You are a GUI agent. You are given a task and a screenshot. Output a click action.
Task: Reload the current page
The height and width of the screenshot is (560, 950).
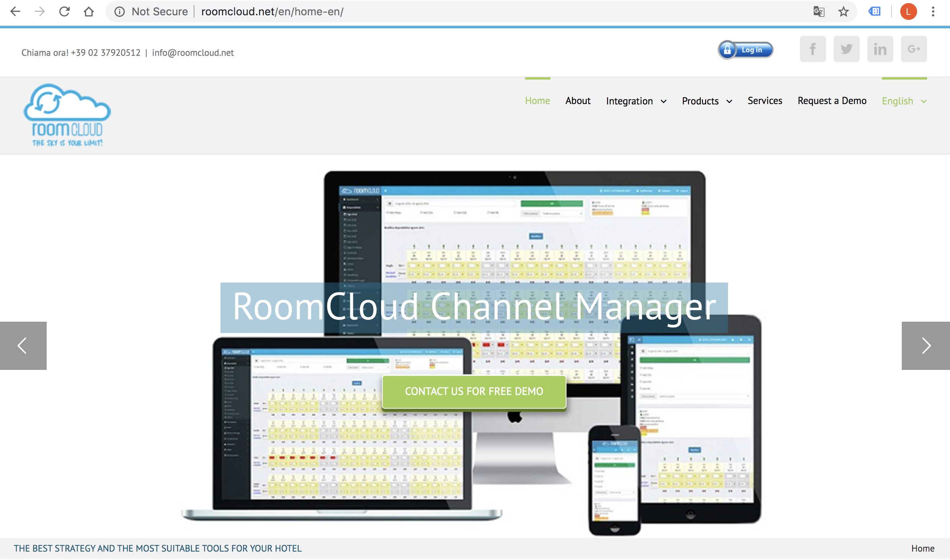(64, 11)
